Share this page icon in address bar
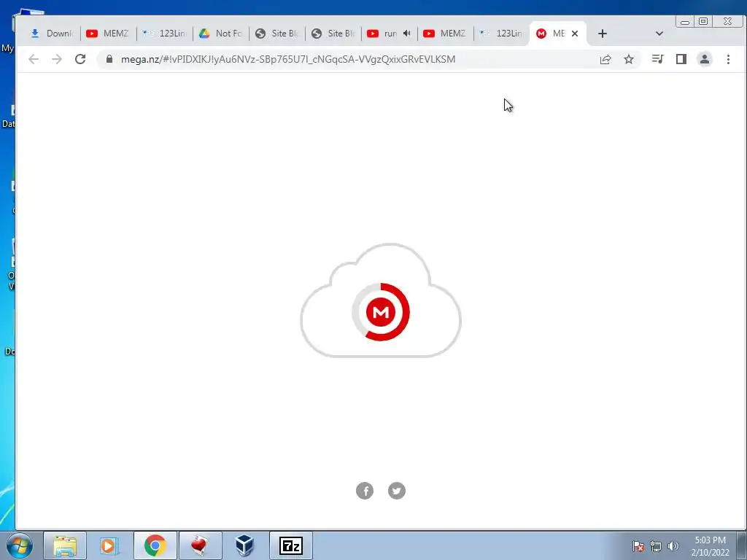Screen dimensions: 747x560 [605, 59]
